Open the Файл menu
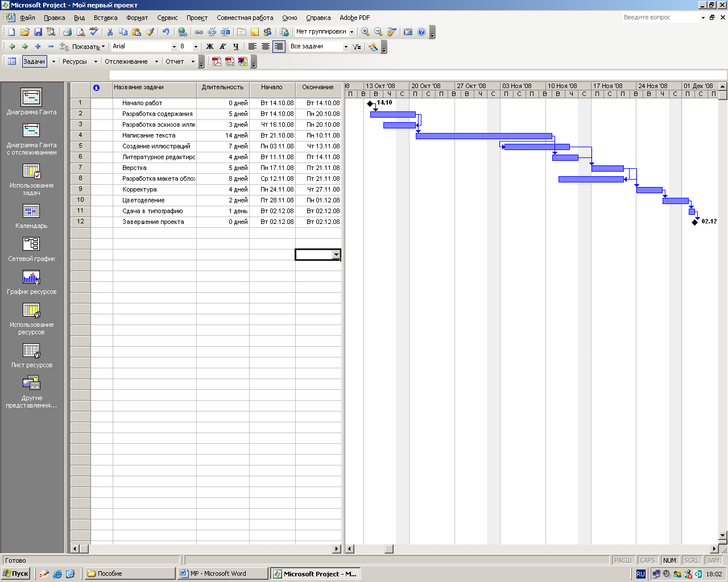 (27, 18)
